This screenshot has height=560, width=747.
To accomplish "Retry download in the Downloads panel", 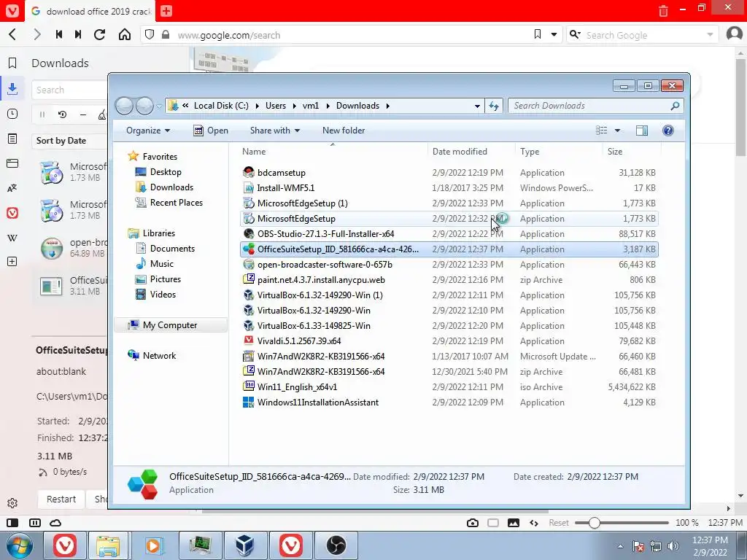I will 63,114.
